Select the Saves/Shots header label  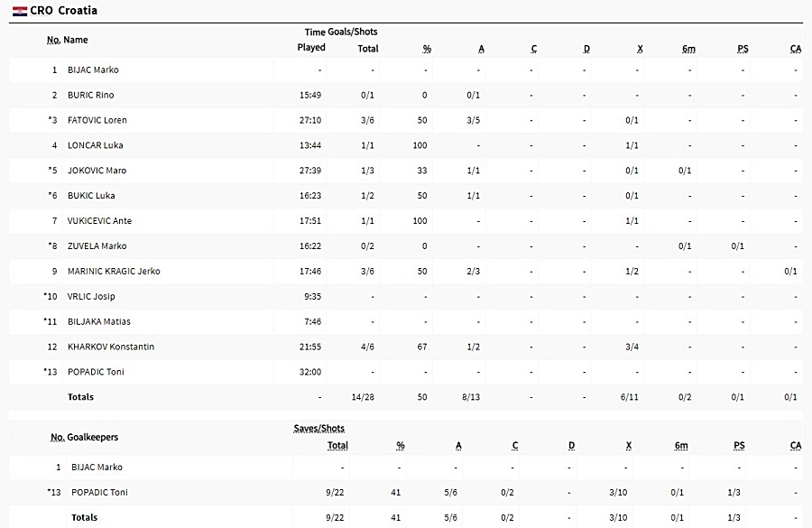[319, 429]
